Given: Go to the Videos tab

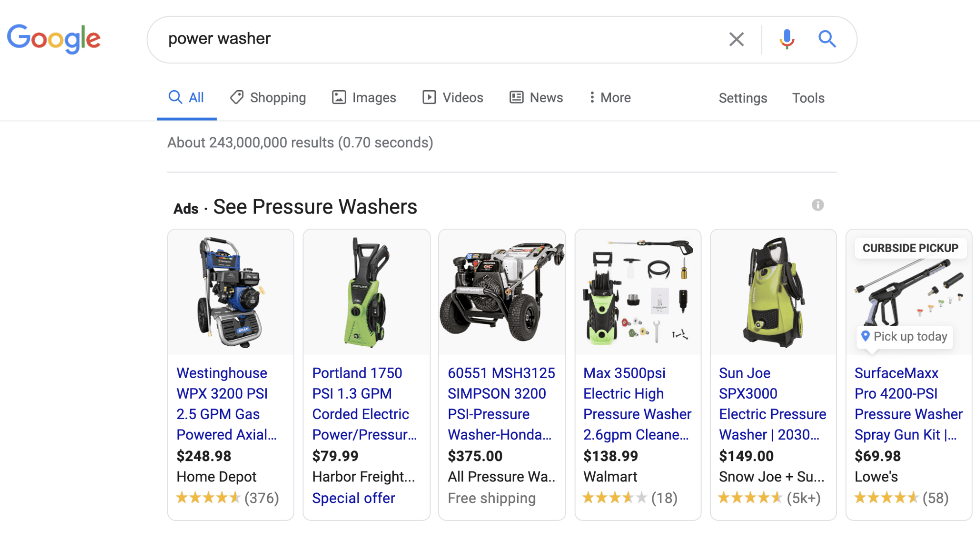Looking at the screenshot, I should tap(453, 97).
